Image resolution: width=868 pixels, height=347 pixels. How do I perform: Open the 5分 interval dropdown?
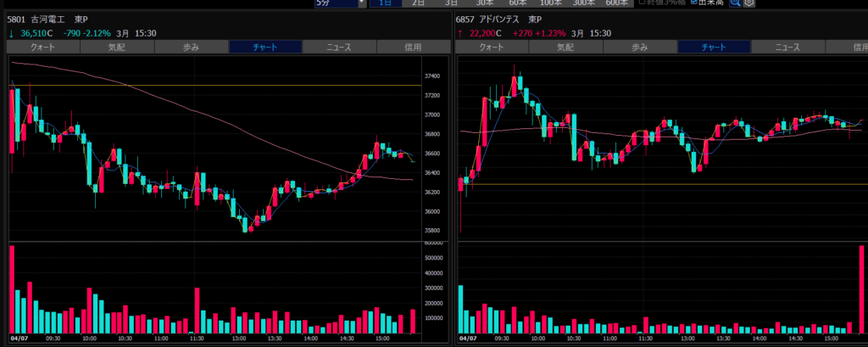pyautogui.click(x=340, y=3)
